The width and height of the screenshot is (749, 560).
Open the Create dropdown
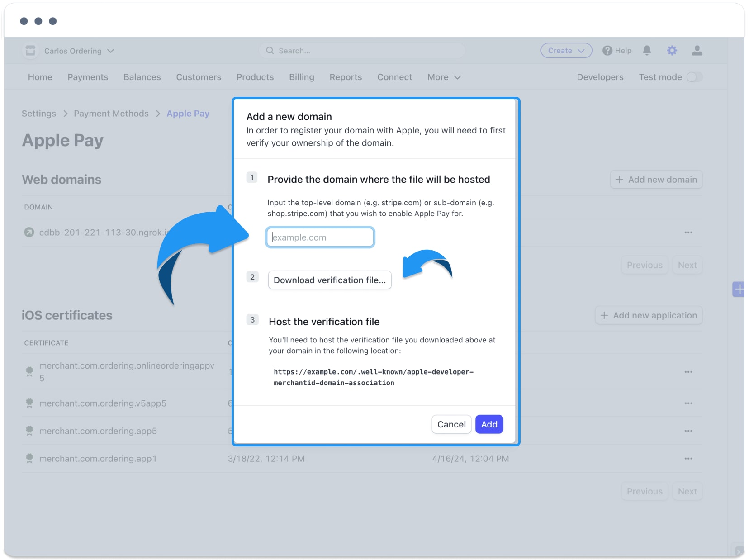pos(566,51)
